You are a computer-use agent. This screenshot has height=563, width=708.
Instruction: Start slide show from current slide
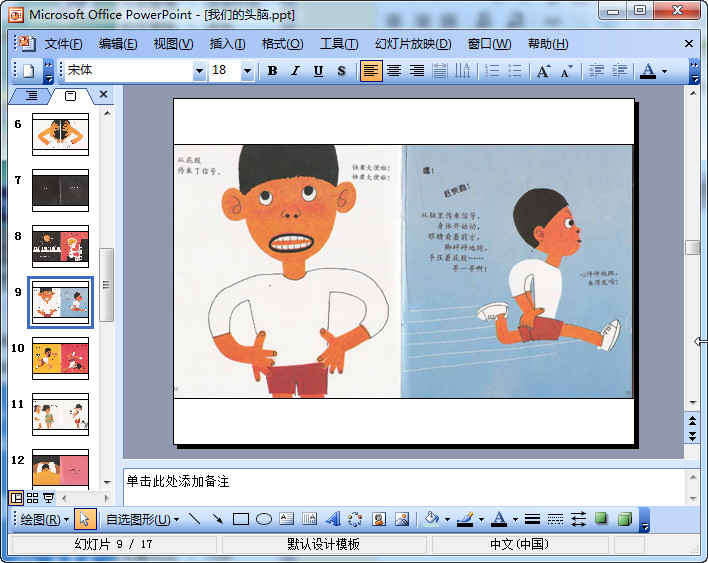pos(48,498)
